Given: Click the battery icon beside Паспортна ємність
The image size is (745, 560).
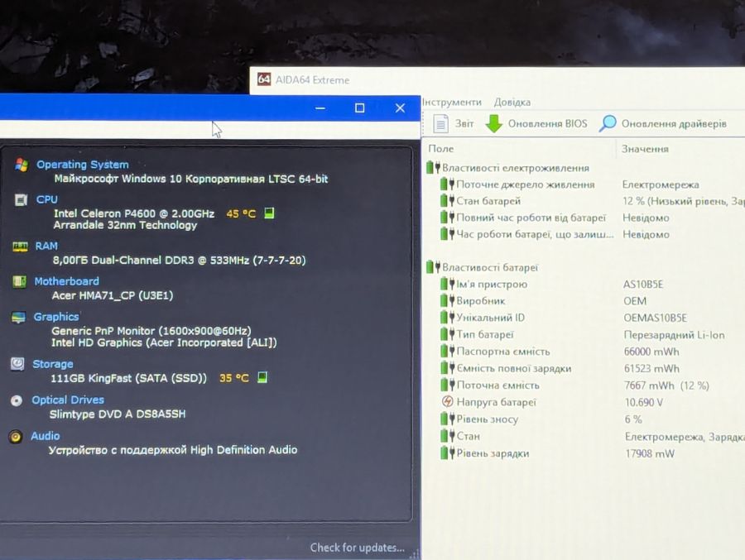Looking at the screenshot, I should pyautogui.click(x=447, y=351).
